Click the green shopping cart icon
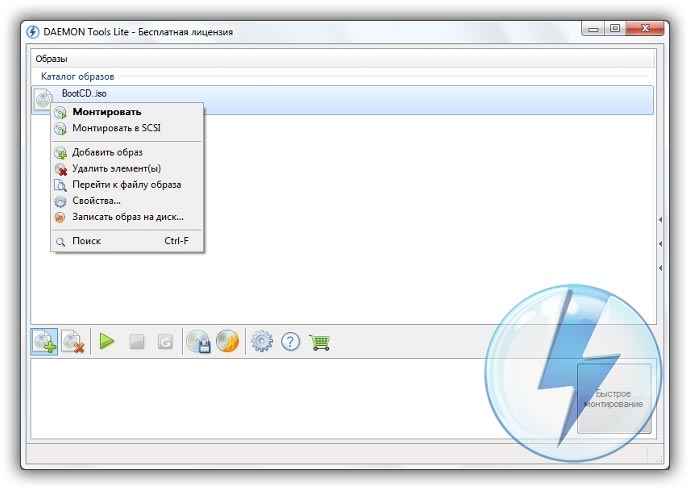 320,342
